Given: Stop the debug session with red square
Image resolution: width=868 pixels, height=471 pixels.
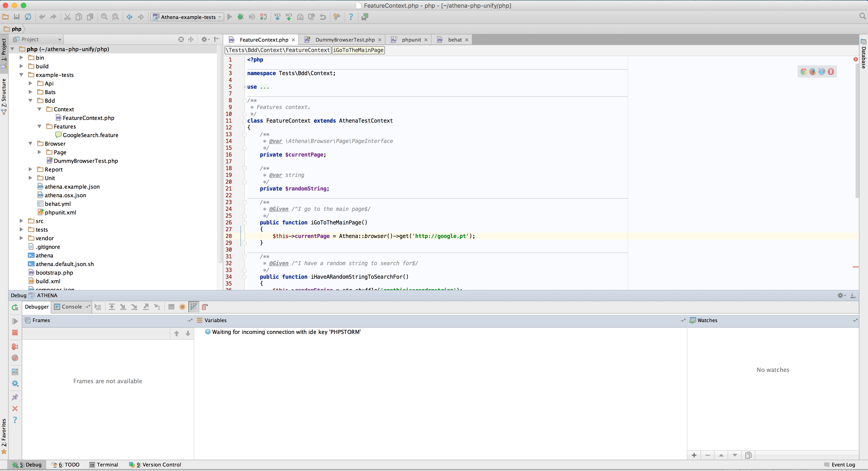Looking at the screenshot, I should point(15,333).
